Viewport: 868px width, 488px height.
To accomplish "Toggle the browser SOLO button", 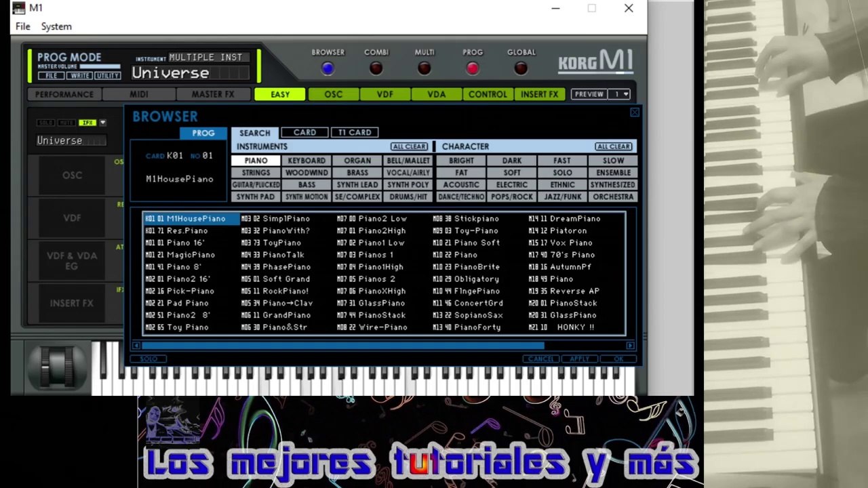I will click(149, 359).
